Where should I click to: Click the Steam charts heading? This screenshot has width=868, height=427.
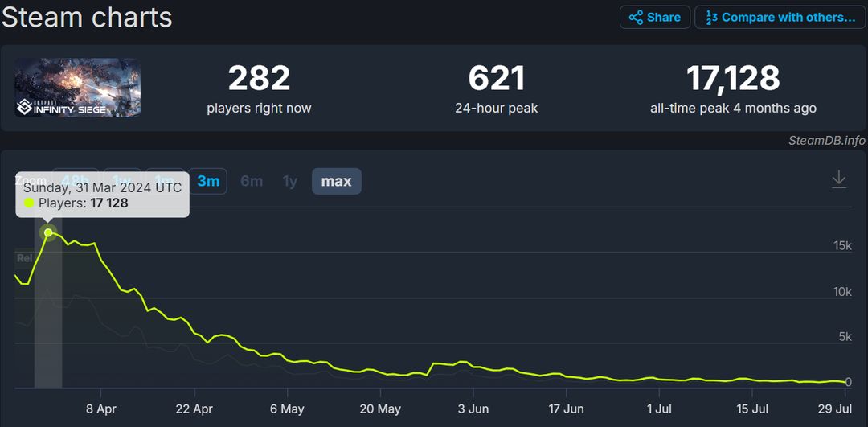(x=88, y=18)
